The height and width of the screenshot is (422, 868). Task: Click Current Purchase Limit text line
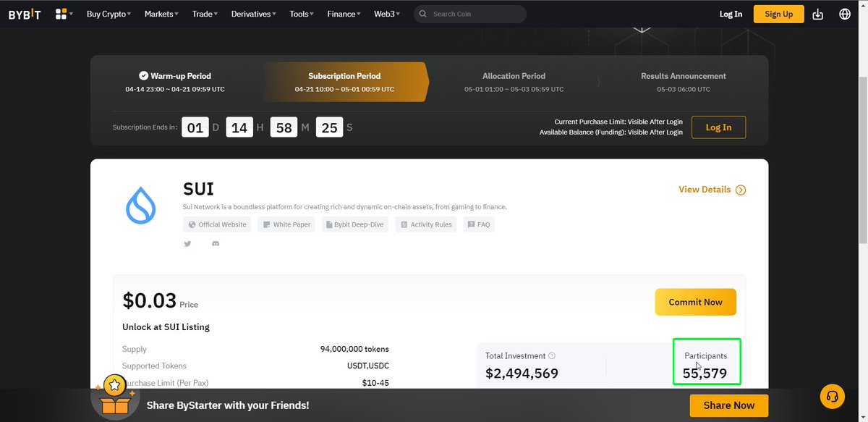618,122
